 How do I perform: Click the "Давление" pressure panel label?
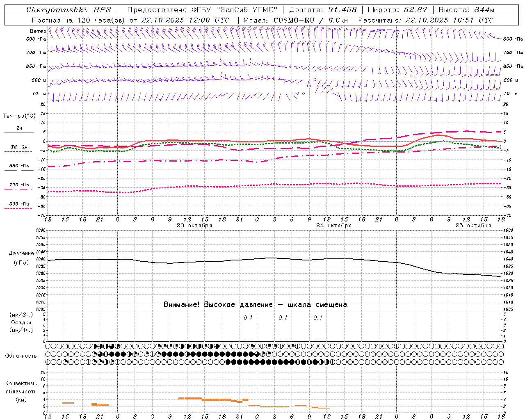[x=21, y=253]
